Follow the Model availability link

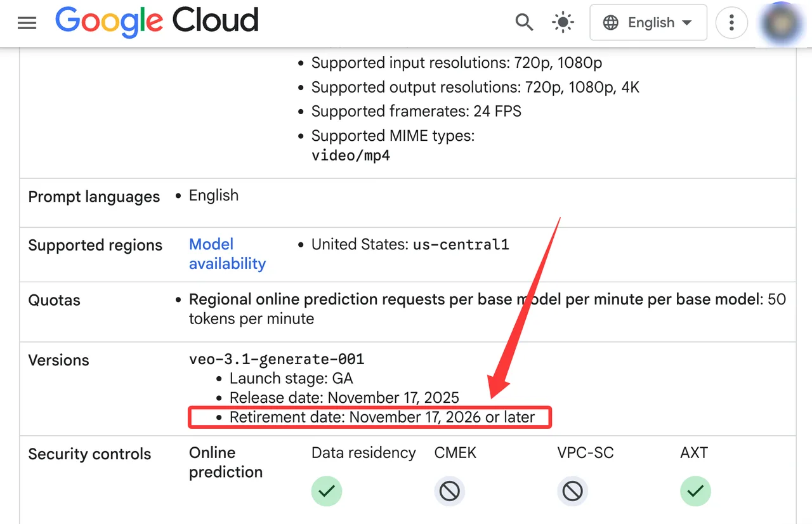pyautogui.click(x=227, y=254)
